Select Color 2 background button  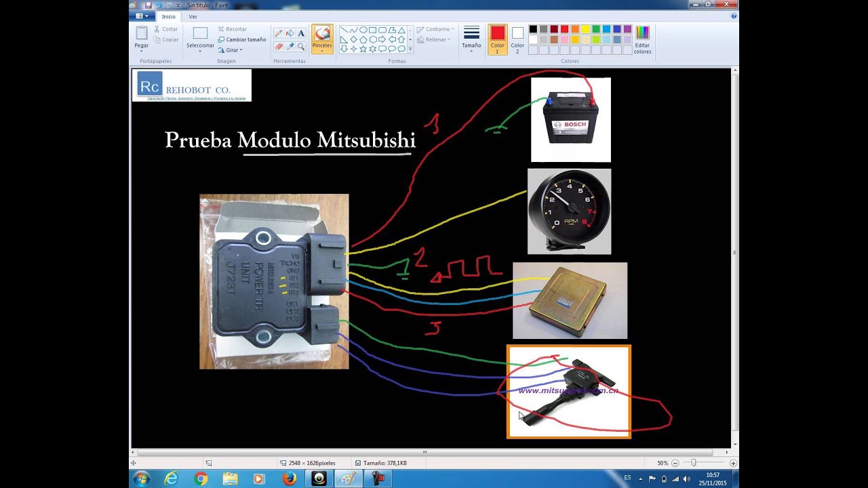tap(517, 40)
